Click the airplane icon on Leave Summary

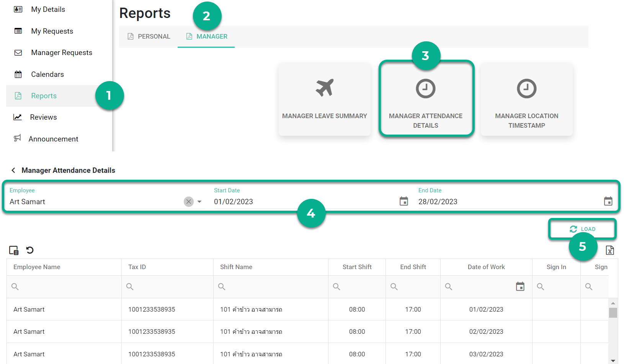coord(325,88)
